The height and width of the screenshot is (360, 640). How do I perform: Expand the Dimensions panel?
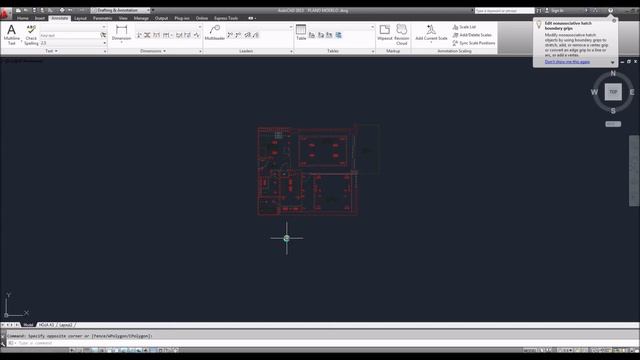[x=153, y=51]
